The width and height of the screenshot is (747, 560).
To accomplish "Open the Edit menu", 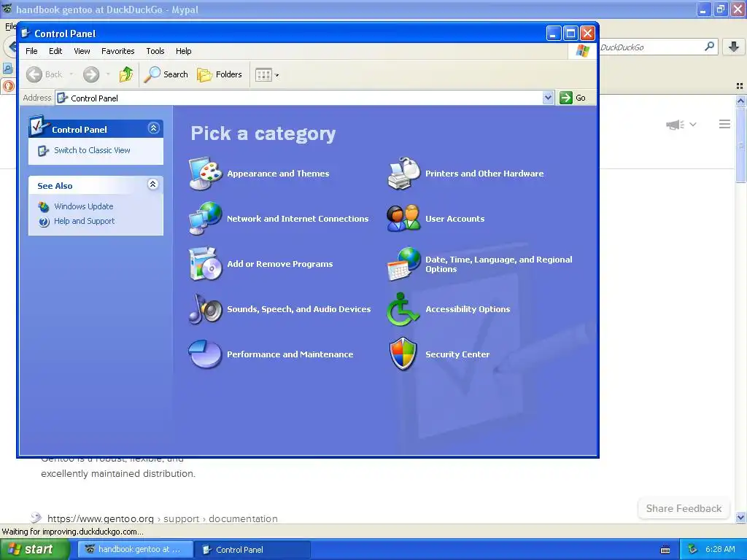I will pyautogui.click(x=55, y=51).
